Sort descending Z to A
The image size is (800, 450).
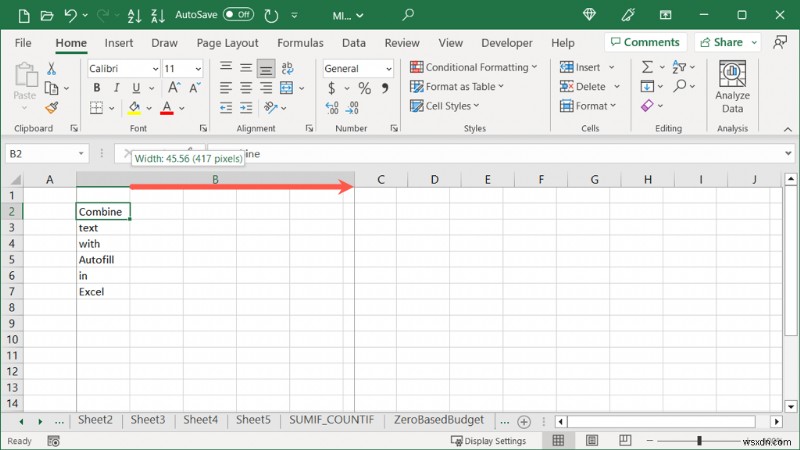[158, 16]
